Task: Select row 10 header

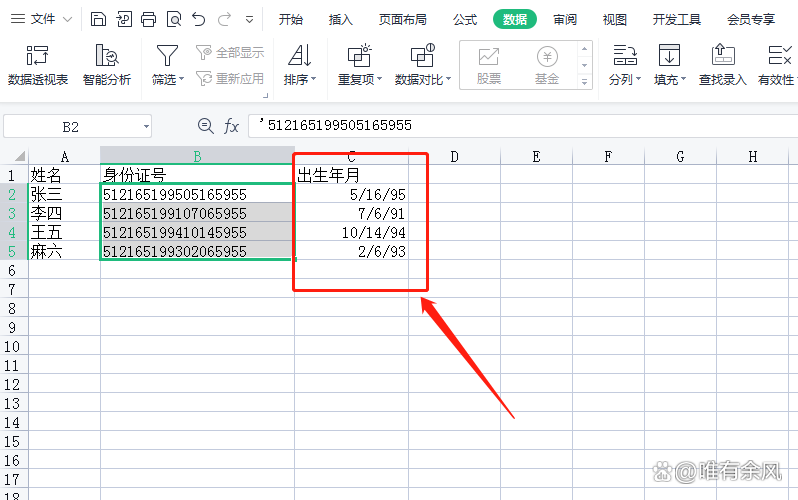Action: coord(12,346)
